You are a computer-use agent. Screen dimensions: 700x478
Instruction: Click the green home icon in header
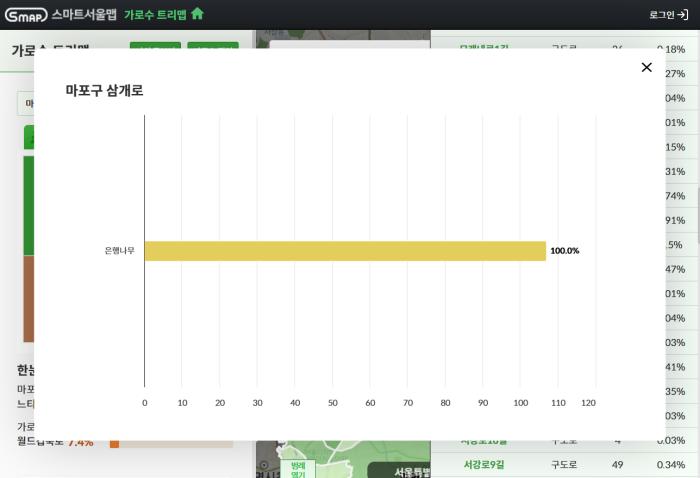pos(197,14)
